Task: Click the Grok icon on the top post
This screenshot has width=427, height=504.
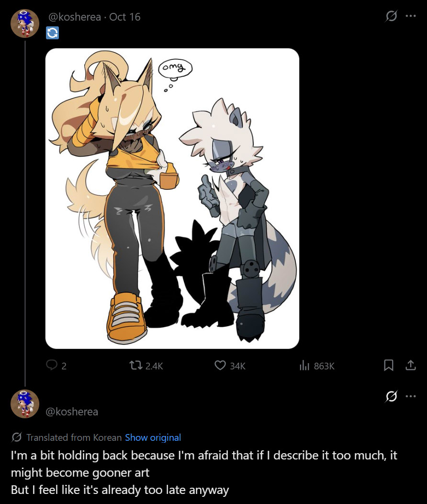Action: [x=391, y=16]
